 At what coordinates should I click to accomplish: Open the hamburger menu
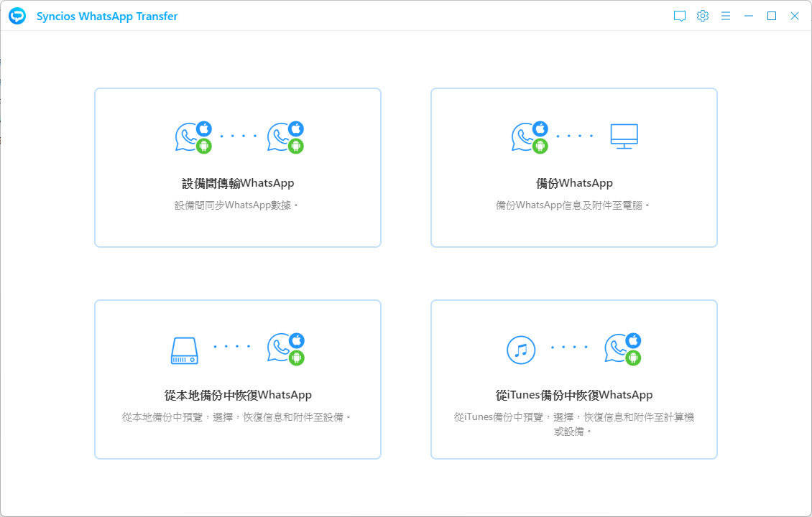coord(725,15)
